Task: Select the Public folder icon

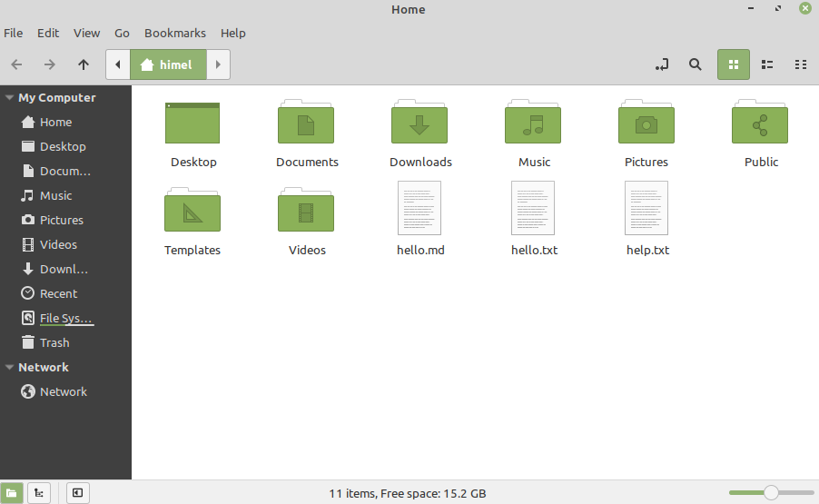Action: (x=760, y=122)
